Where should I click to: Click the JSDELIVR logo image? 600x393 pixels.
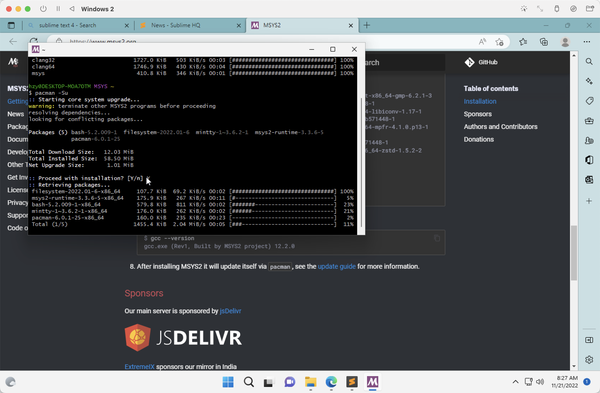click(183, 338)
